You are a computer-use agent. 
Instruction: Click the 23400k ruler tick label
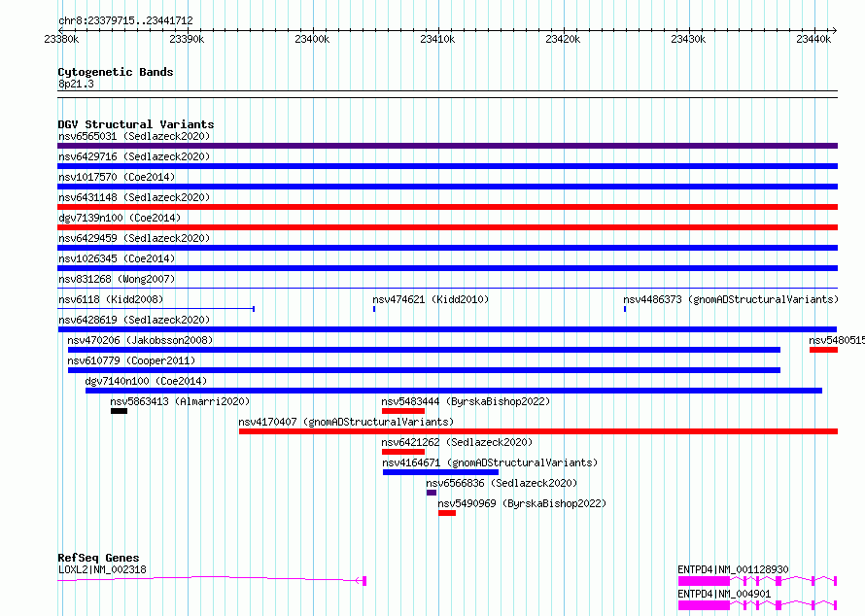(312, 39)
